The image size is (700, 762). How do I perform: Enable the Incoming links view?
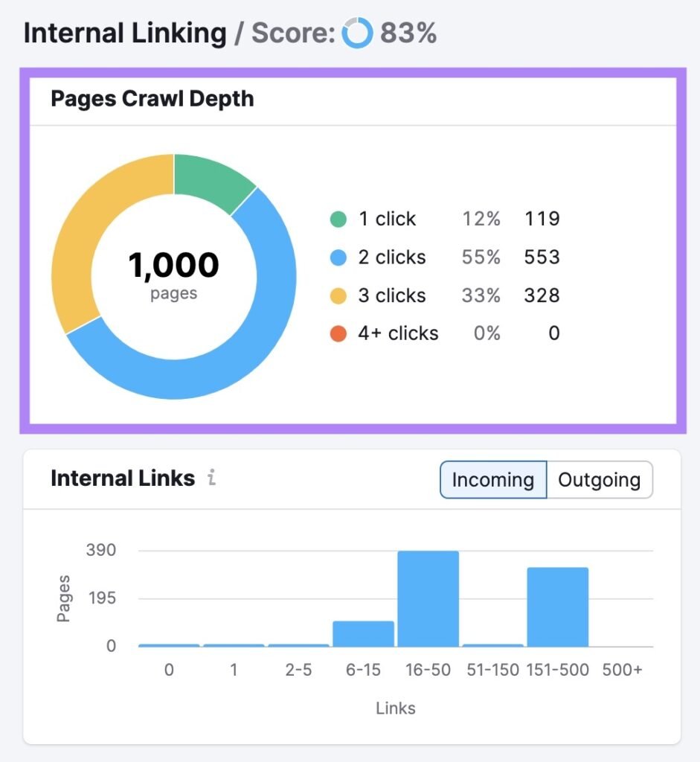point(492,480)
